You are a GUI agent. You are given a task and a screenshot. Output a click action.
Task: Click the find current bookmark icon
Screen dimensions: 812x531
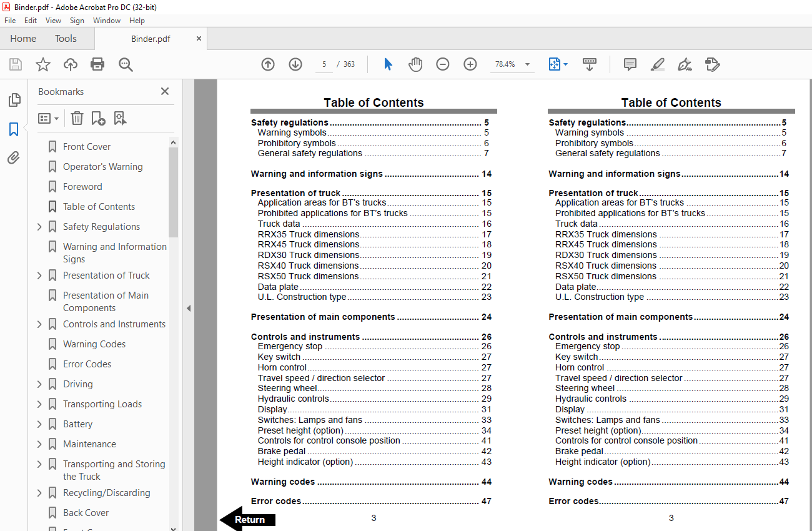121,118
